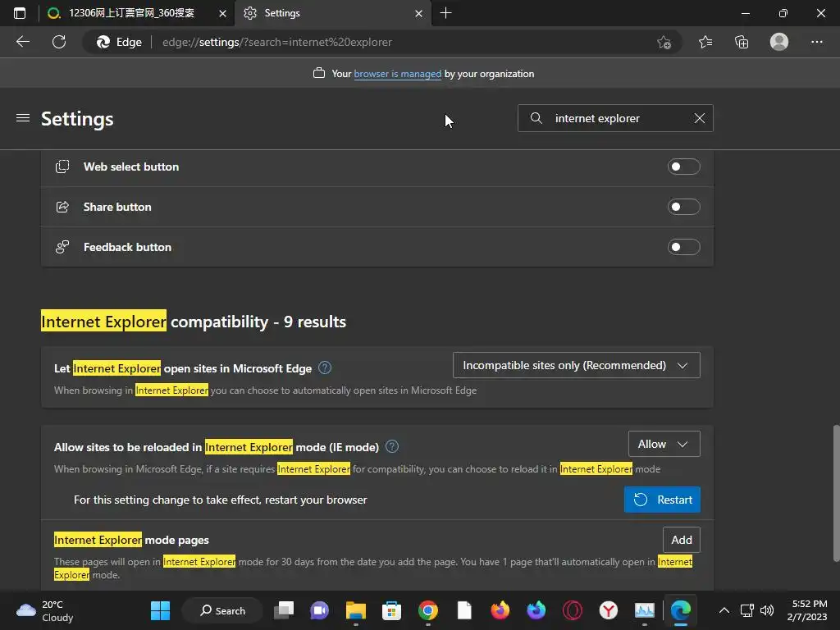Toggle the Web select button switch
This screenshot has height=630, width=840.
[x=683, y=167]
